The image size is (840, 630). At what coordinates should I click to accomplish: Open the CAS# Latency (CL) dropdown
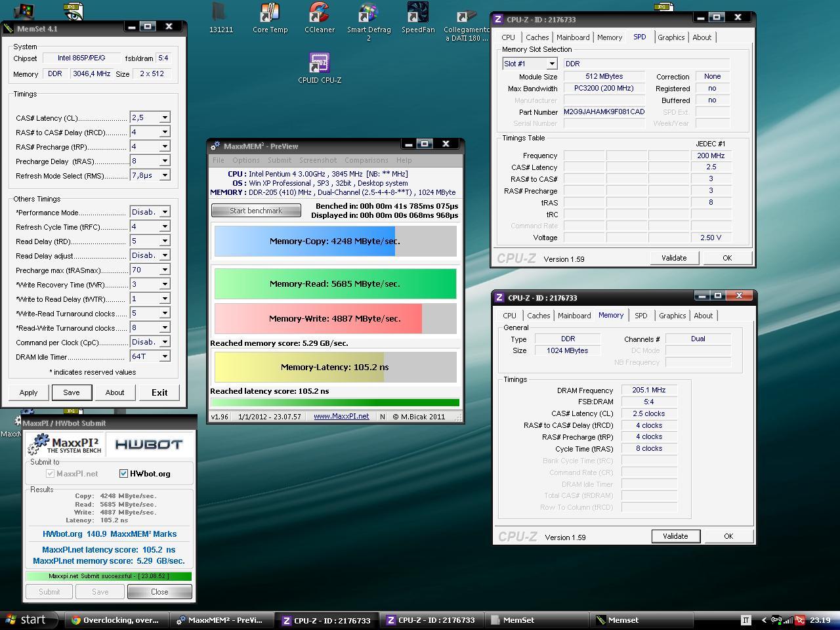[x=165, y=117]
